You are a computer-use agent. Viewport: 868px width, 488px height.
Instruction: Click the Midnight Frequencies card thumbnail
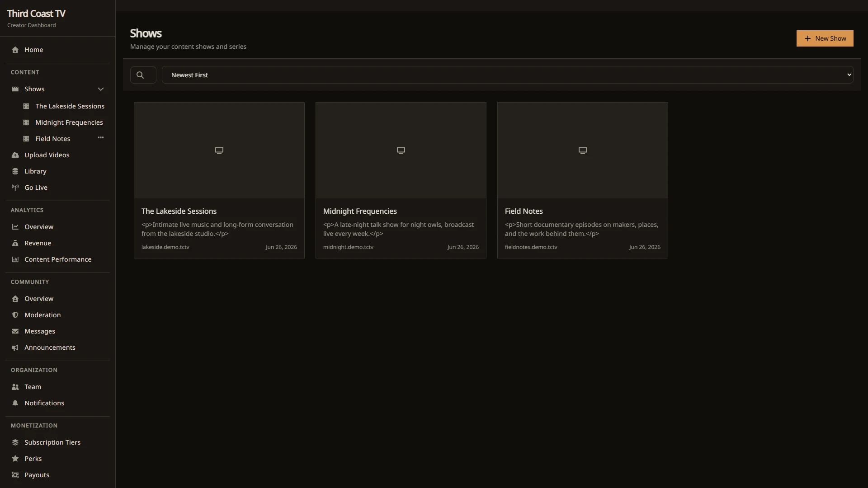(401, 150)
